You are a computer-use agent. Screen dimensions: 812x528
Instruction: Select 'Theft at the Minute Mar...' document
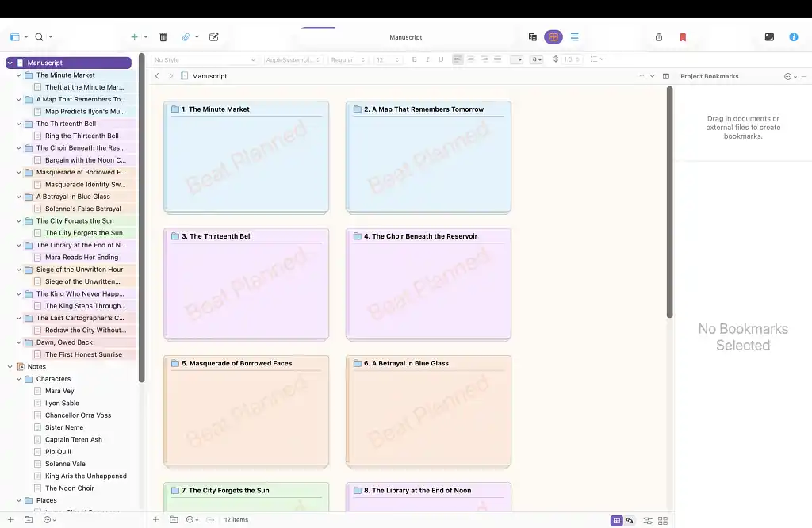click(x=84, y=87)
